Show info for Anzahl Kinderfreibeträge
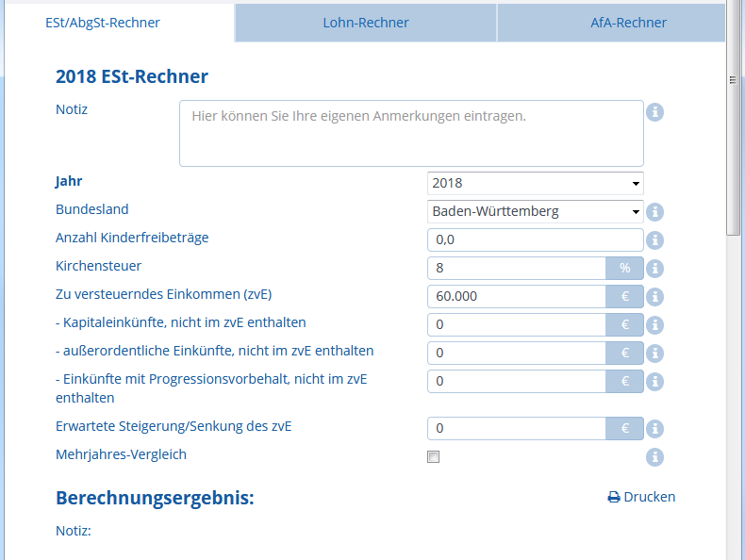 click(654, 240)
